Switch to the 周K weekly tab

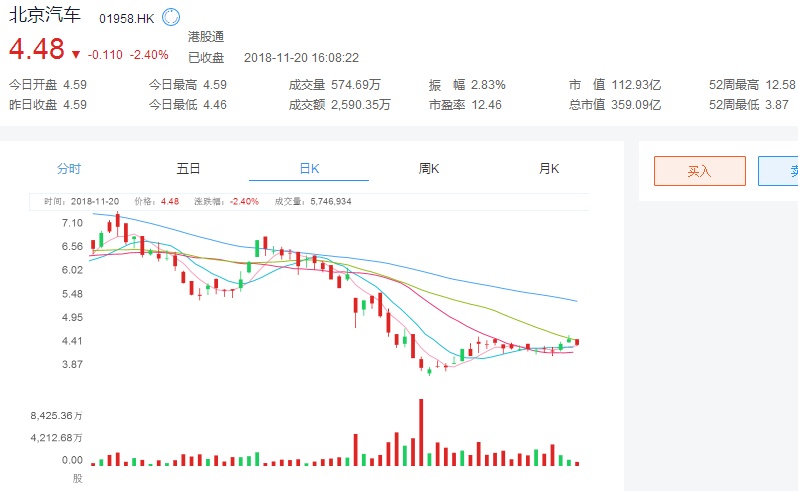click(429, 169)
